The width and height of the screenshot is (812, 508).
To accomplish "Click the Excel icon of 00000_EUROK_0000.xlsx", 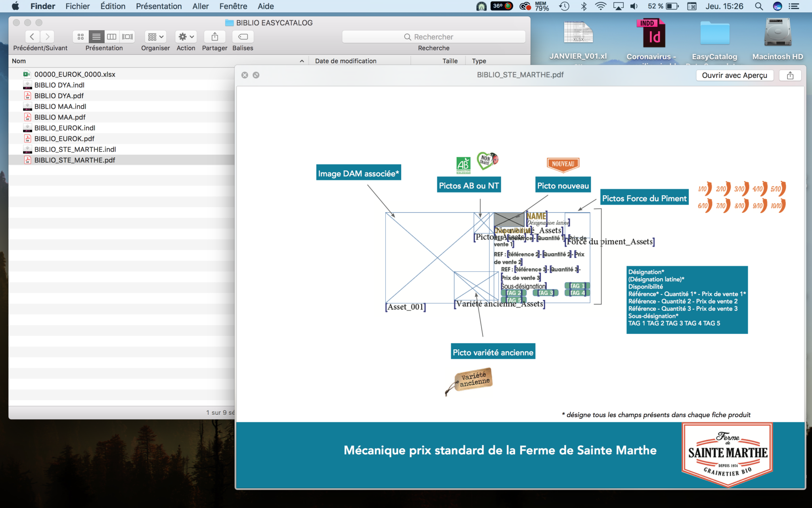I will (x=27, y=74).
